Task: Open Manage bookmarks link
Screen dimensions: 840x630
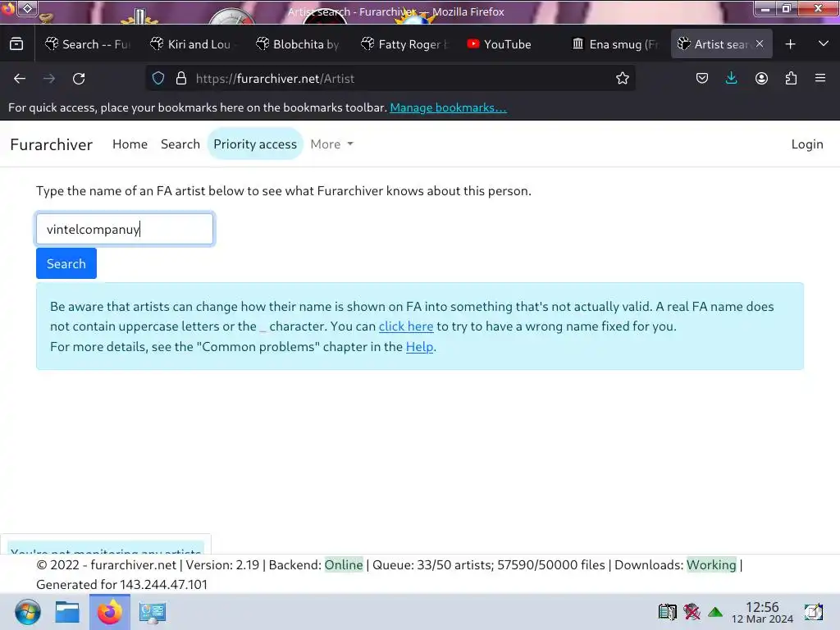Action: pos(448,107)
